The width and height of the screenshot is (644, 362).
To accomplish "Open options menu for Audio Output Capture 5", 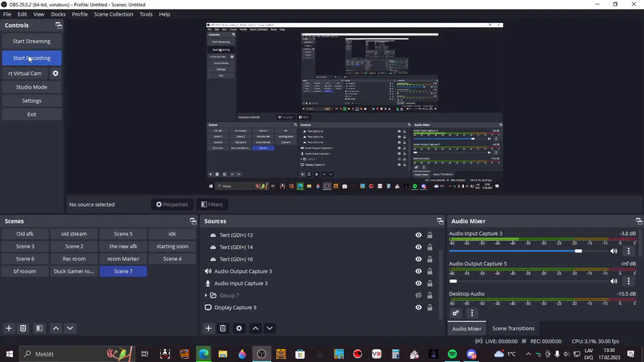I will pyautogui.click(x=628, y=281).
